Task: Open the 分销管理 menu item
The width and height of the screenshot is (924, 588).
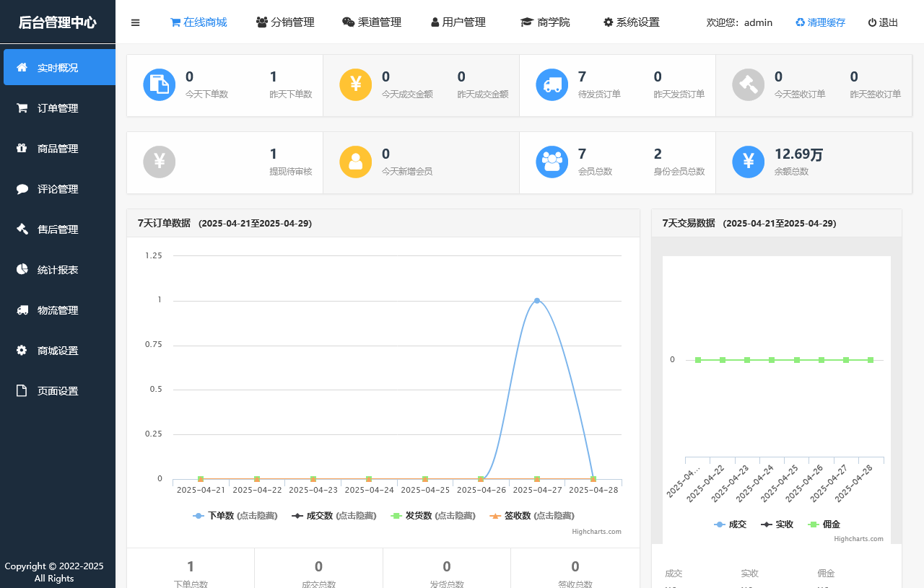Action: (x=285, y=22)
